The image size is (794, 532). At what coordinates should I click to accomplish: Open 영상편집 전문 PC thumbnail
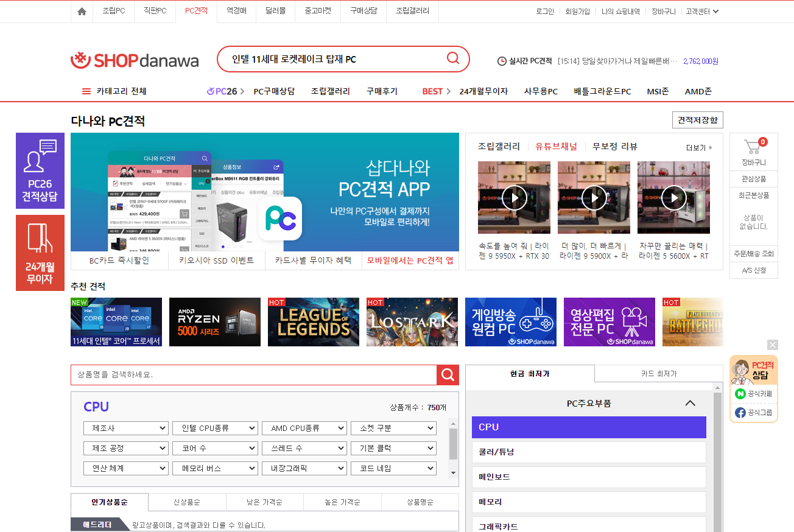pos(610,322)
